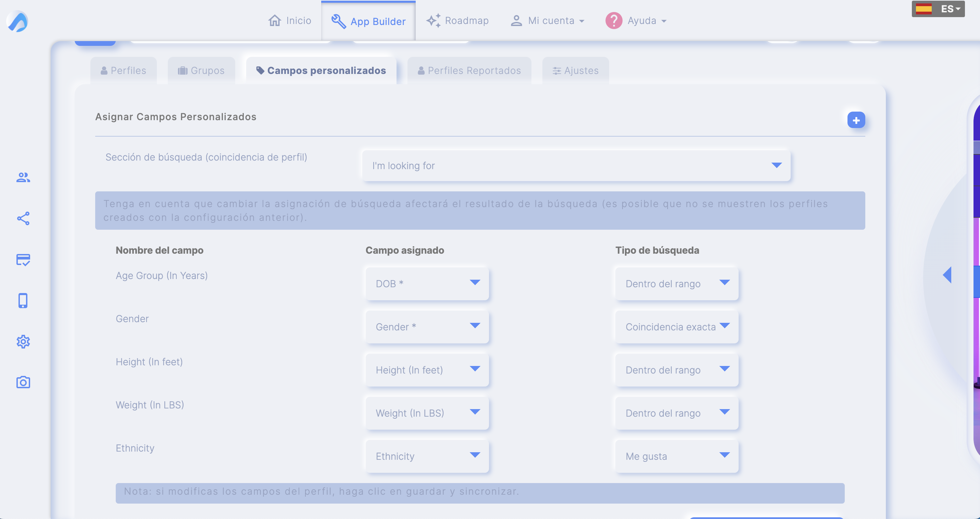The width and height of the screenshot is (980, 519).
Task: Click the Nota guardar y sincronizar notice
Action: (x=480, y=493)
